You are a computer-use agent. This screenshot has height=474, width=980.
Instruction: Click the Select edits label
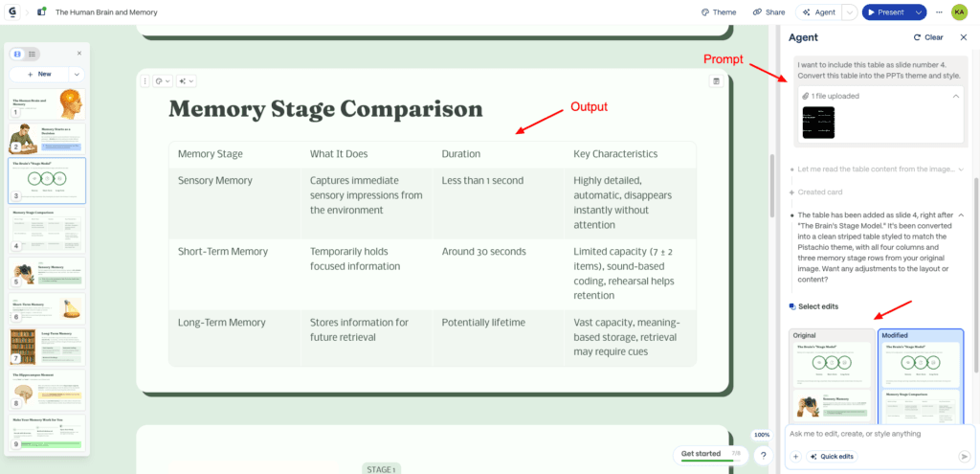click(x=818, y=306)
